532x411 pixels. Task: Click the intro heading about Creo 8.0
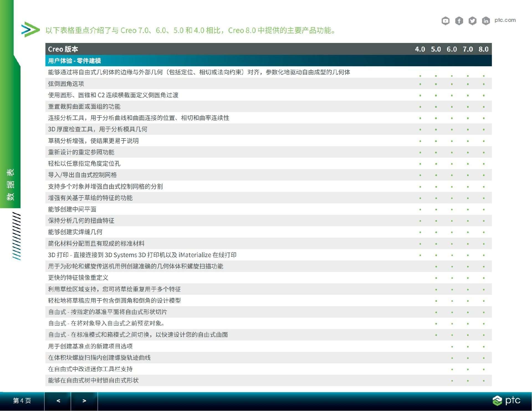pos(191,30)
